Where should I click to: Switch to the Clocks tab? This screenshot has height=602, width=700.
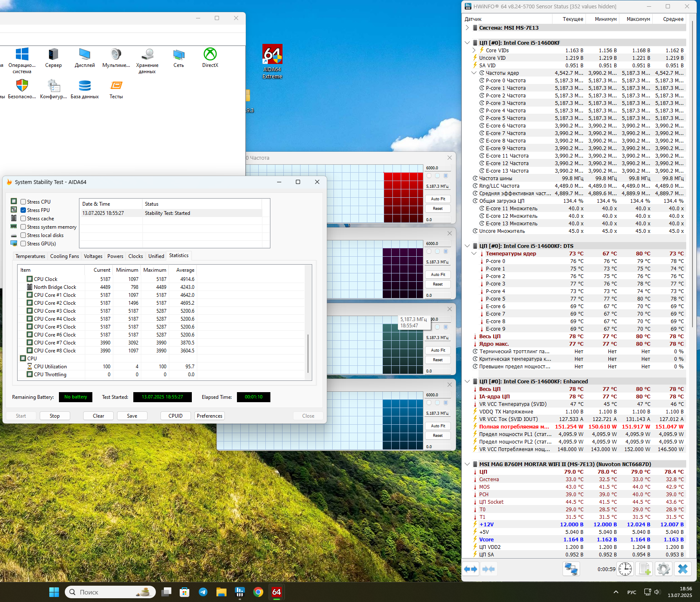point(135,256)
